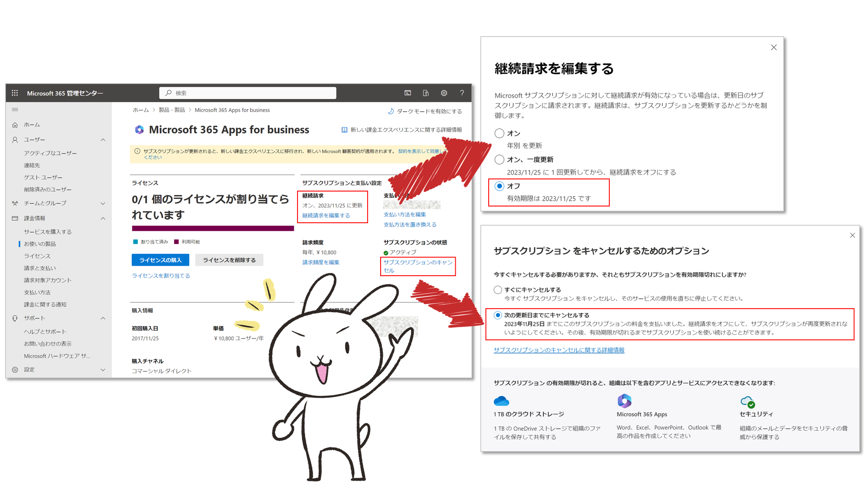Open ライセンス in the sidebar

37,256
